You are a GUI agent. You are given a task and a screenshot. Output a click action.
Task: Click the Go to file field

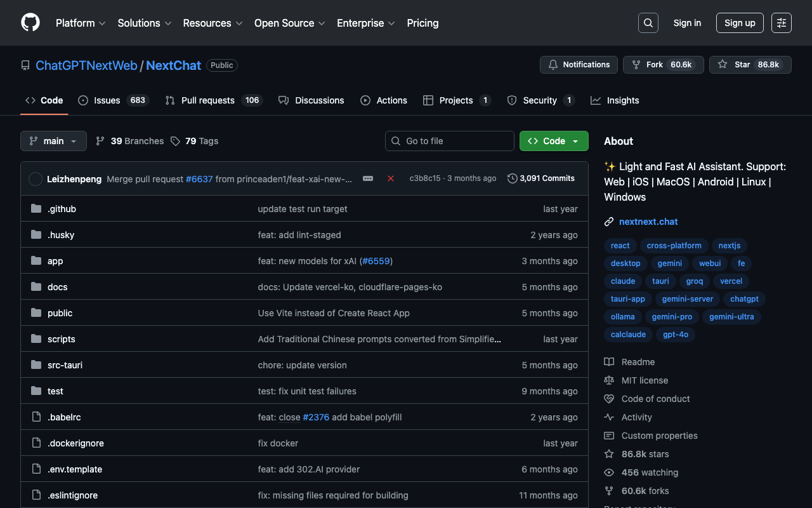pos(450,141)
